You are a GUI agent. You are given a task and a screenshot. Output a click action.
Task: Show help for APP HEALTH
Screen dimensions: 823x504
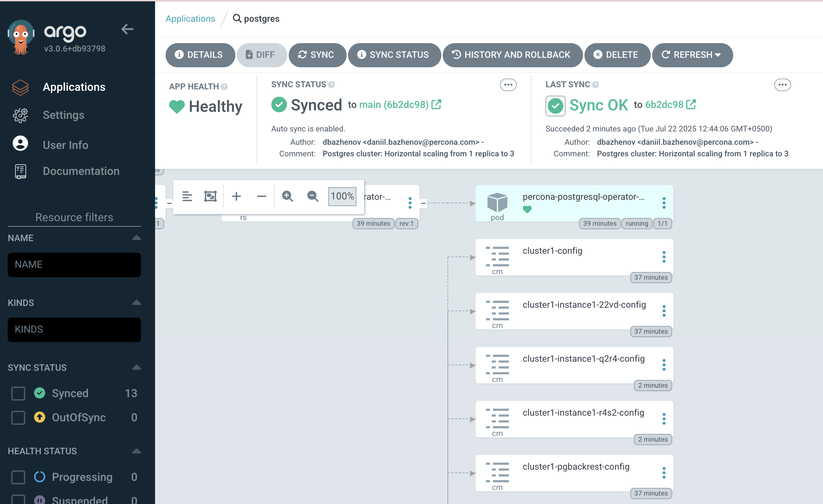point(224,87)
